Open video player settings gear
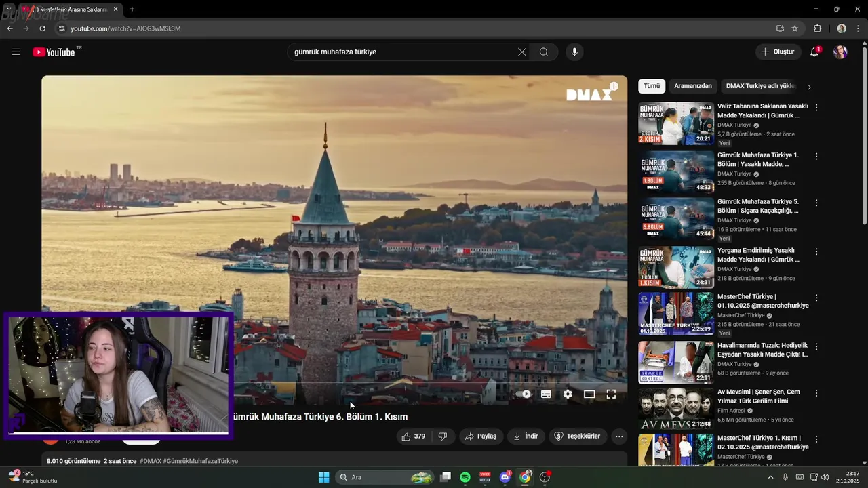Screen dimensions: 868x488 [x=568, y=394]
